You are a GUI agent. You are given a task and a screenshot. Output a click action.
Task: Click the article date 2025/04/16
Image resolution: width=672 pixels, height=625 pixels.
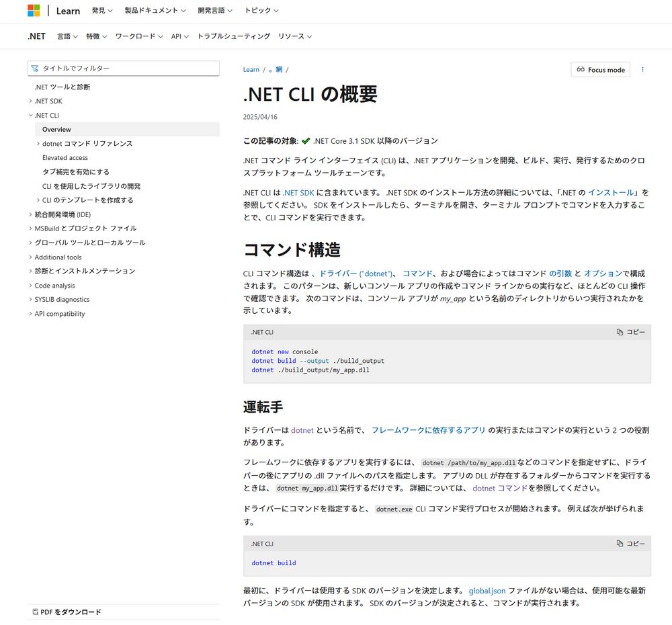coord(260,117)
